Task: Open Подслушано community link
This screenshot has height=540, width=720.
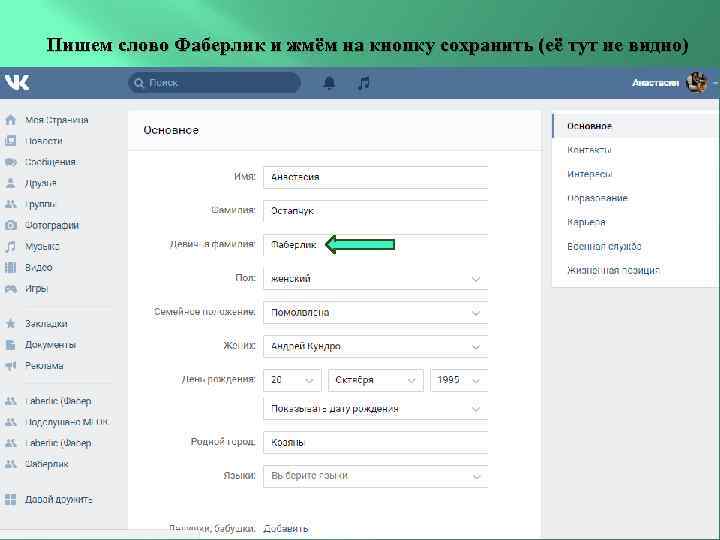Action: click(x=67, y=422)
